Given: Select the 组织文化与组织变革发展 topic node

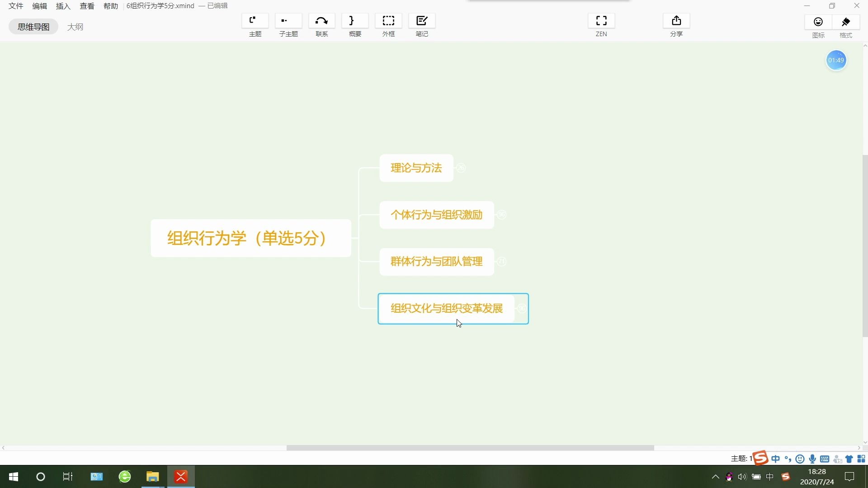Looking at the screenshot, I should [447, 309].
